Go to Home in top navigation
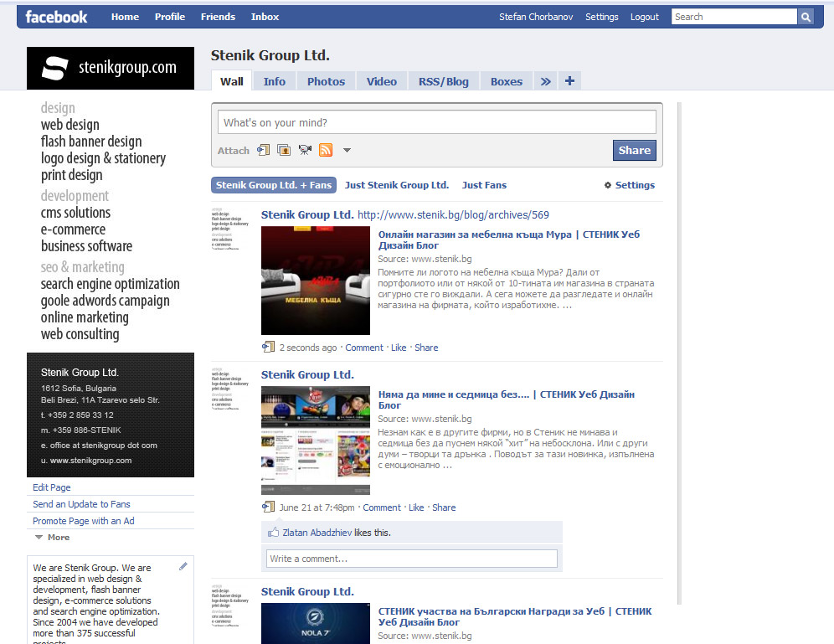Image resolution: width=834 pixels, height=644 pixels. (x=125, y=17)
